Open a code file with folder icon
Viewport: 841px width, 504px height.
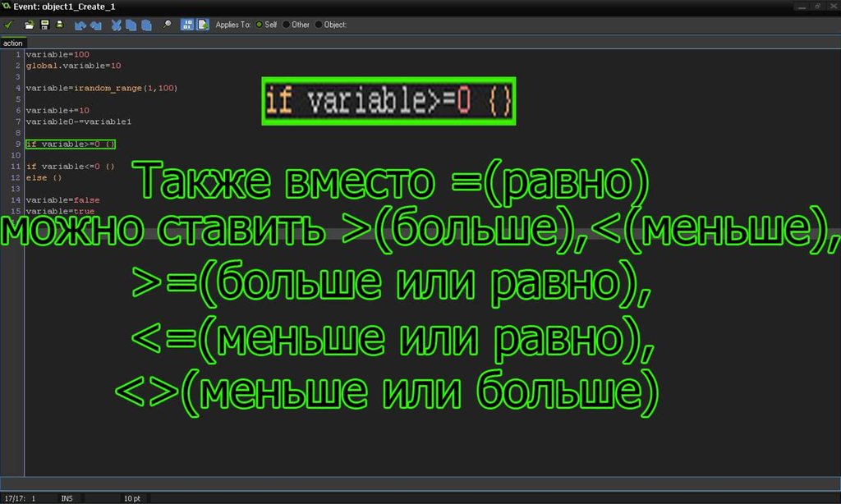tap(30, 25)
